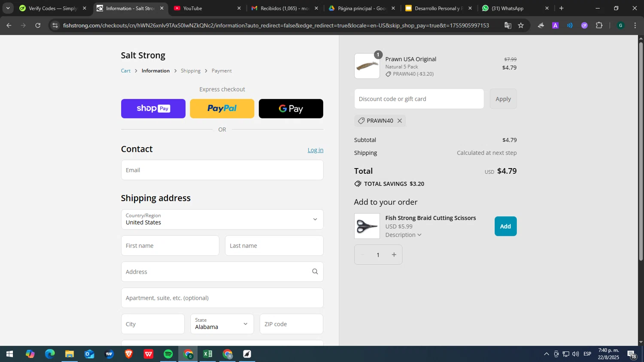Add Fish Strong Braid Cutting Scissors
Image resolution: width=644 pixels, height=362 pixels.
point(505,226)
